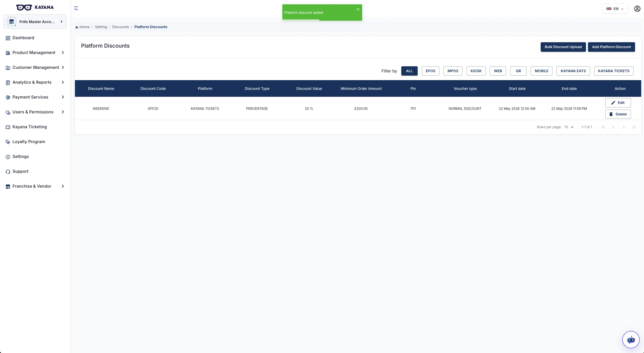Close the Platform discount added notification
Screen dimensions: 644x353
click(358, 9)
